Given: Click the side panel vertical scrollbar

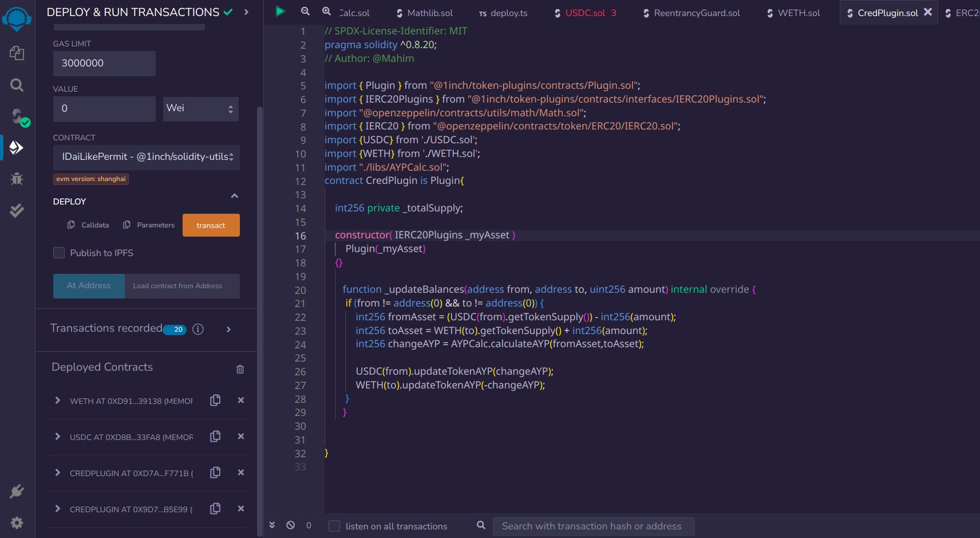Looking at the screenshot, I should [x=260, y=321].
